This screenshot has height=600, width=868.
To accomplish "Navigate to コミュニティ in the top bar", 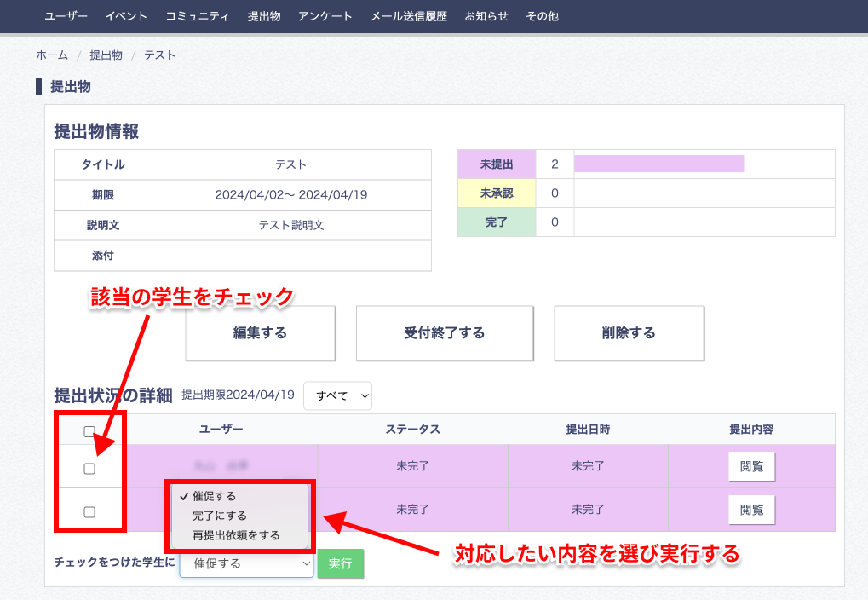I will coord(198,15).
